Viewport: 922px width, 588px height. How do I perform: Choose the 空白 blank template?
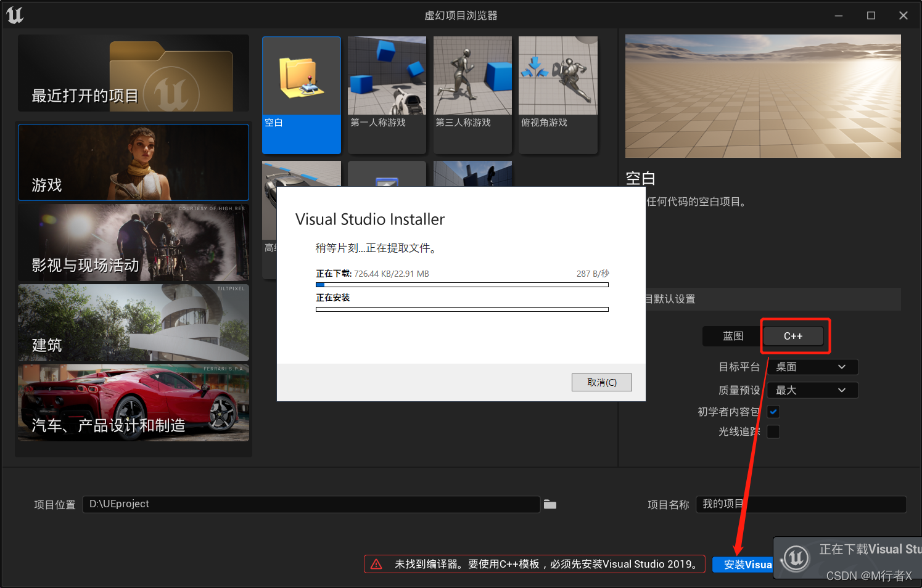coord(302,95)
